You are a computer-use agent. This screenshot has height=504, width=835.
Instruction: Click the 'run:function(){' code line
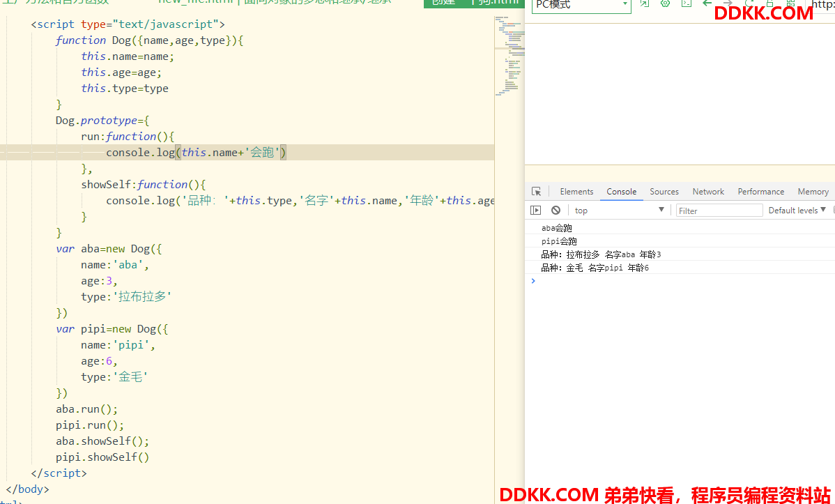[x=128, y=137]
